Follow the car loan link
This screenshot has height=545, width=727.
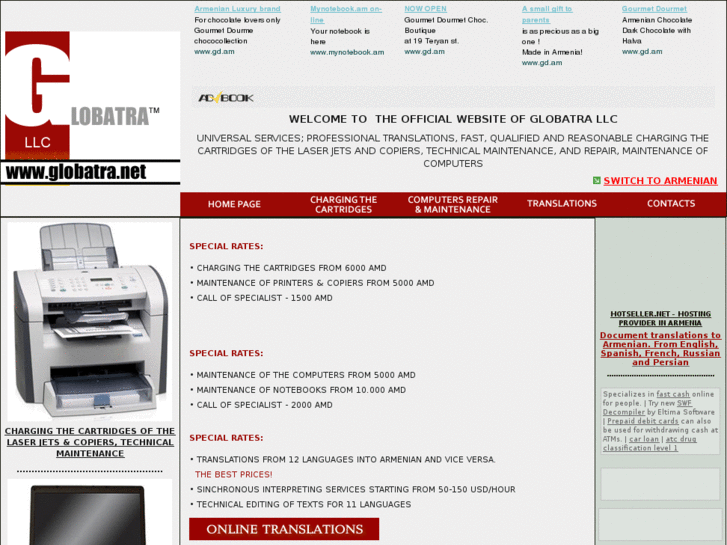pyautogui.click(x=644, y=439)
